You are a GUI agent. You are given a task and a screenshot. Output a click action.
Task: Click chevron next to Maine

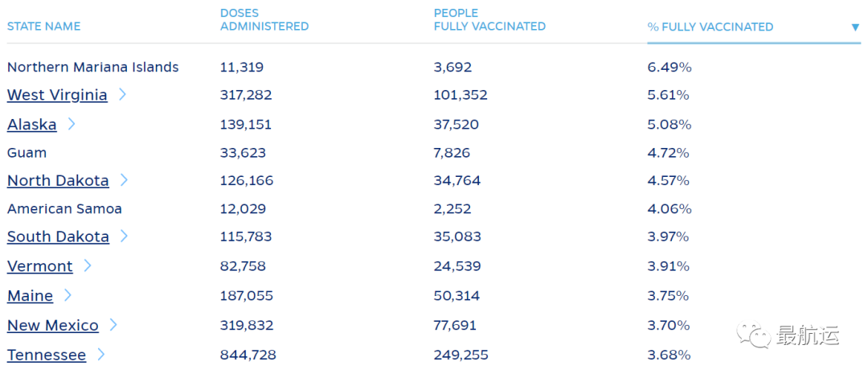[68, 295]
